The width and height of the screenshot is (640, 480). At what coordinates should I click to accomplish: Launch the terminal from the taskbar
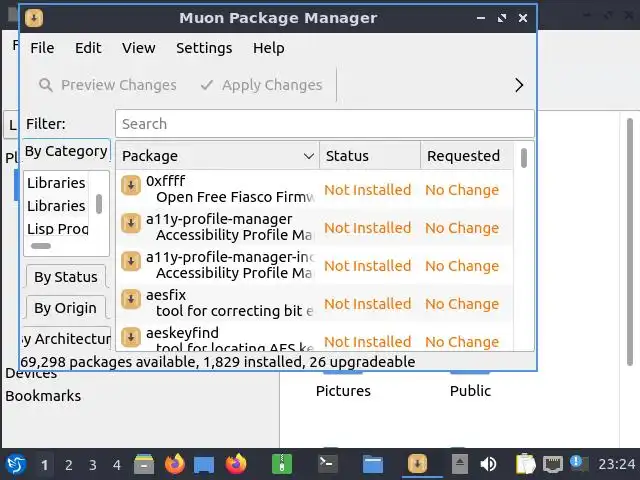coord(326,464)
